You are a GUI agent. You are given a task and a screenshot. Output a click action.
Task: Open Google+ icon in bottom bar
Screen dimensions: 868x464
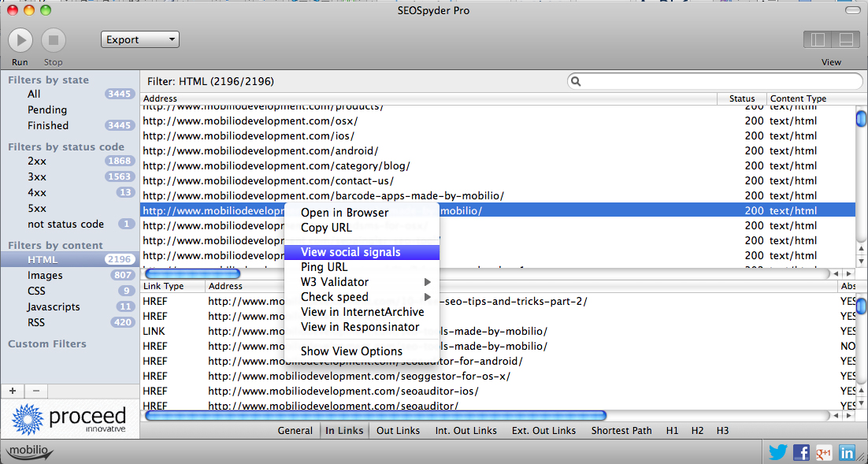pyautogui.click(x=824, y=452)
